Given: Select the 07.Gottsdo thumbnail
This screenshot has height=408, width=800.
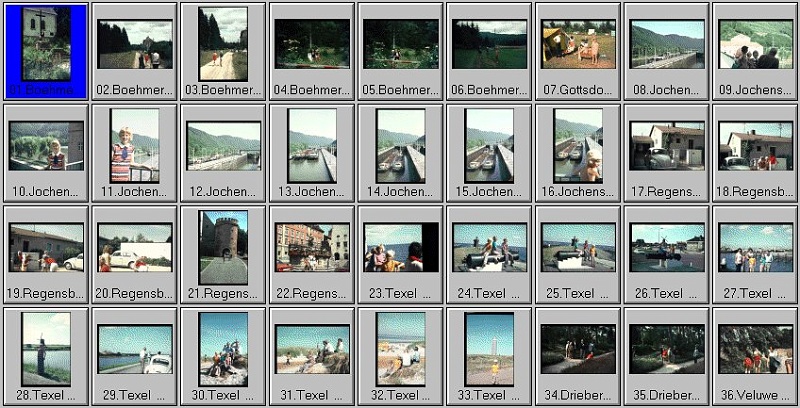Looking at the screenshot, I should (x=578, y=45).
